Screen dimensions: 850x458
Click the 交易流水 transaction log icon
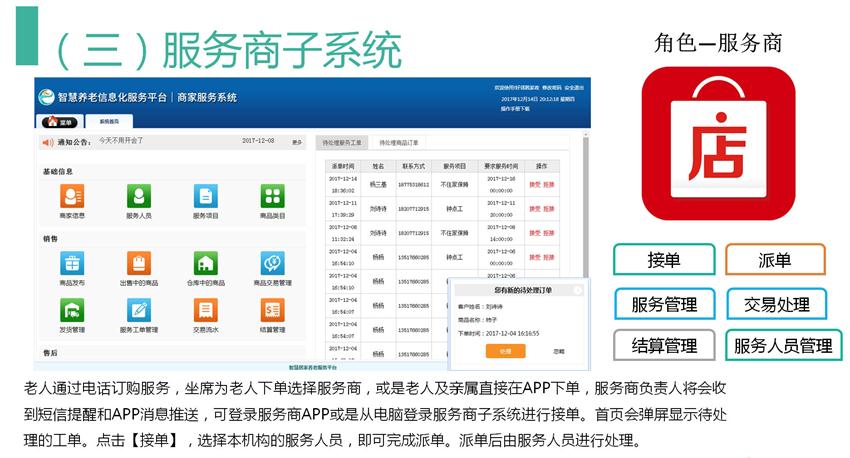205,311
